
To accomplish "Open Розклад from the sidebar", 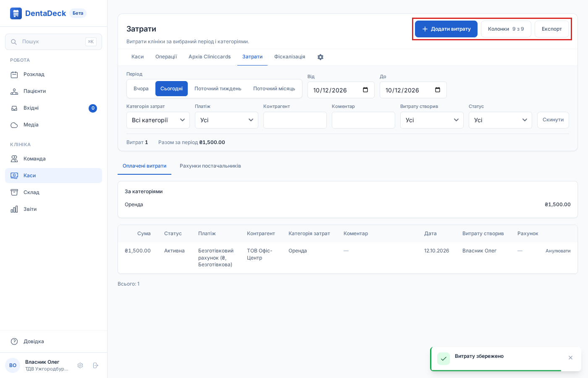I will point(53,74).
